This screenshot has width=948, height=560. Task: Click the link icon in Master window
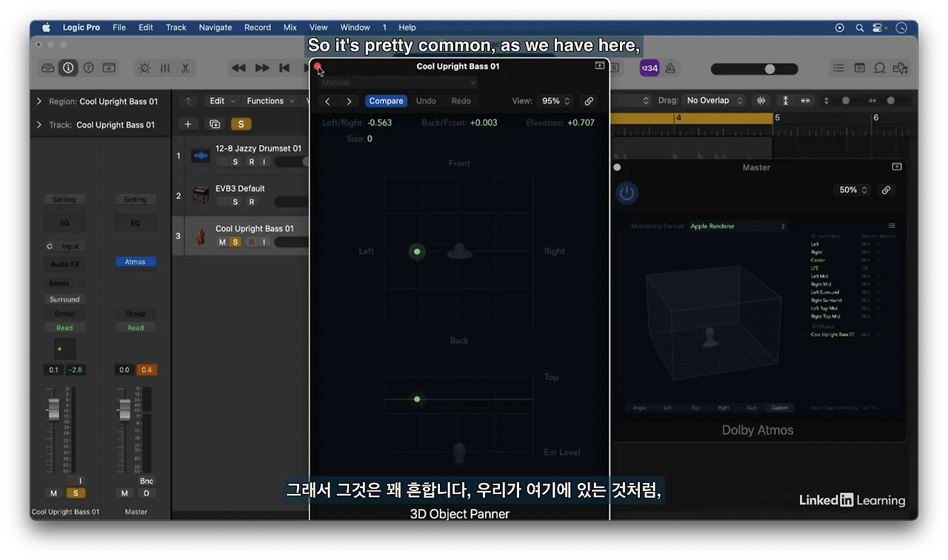pyautogui.click(x=886, y=190)
